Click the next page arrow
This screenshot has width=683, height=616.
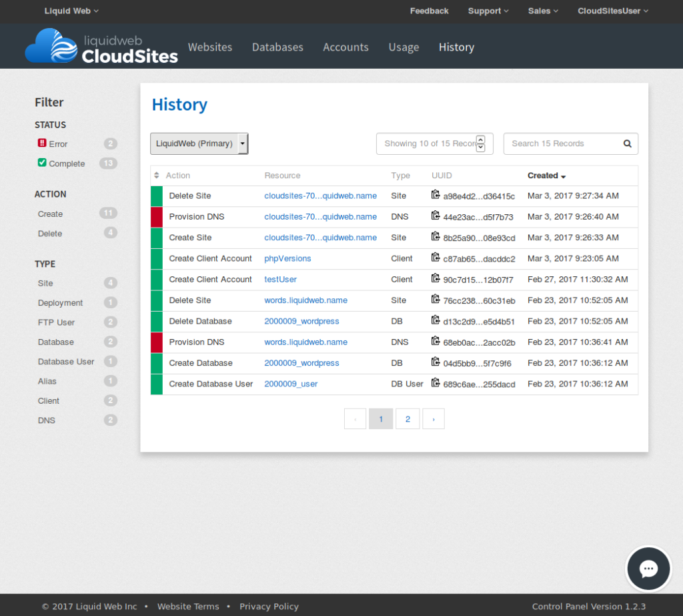tap(433, 419)
